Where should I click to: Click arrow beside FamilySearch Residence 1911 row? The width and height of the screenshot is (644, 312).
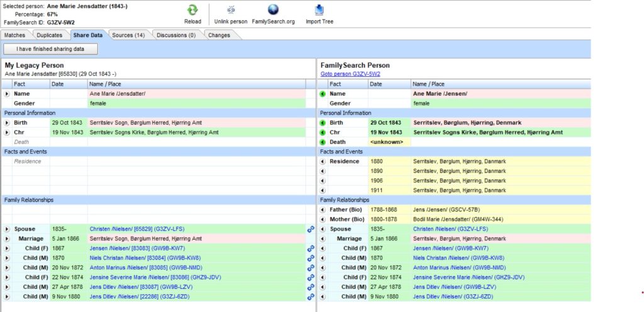click(x=323, y=191)
